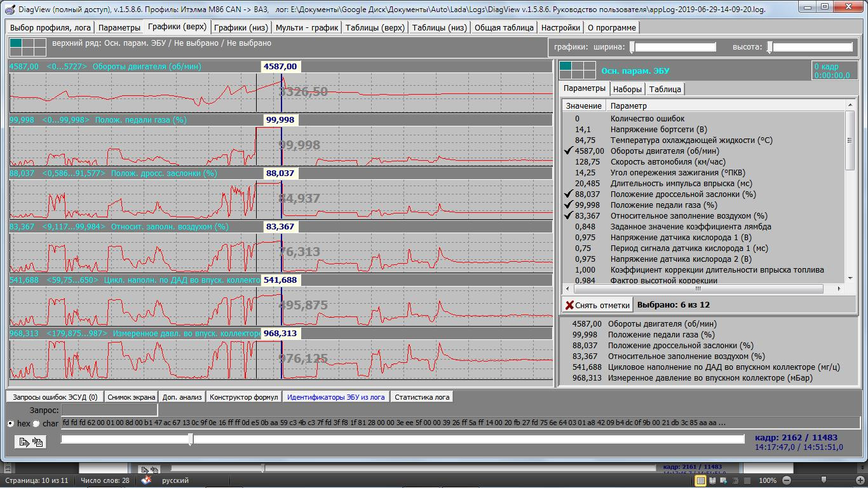Screen dimensions: 868x488
Task: Click Страница: 10 из 11 in Word status bar
Action: point(37,480)
